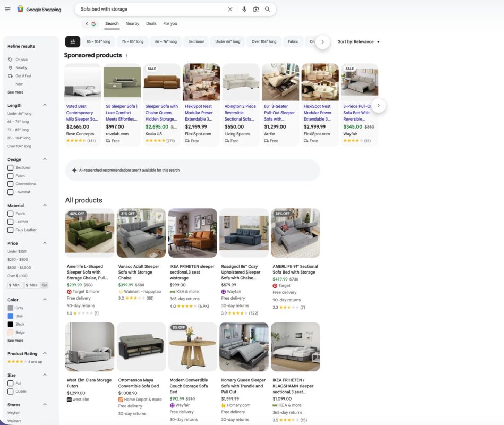Click See more under Color
Image resolution: width=504 pixels, height=425 pixels.
coord(15,341)
